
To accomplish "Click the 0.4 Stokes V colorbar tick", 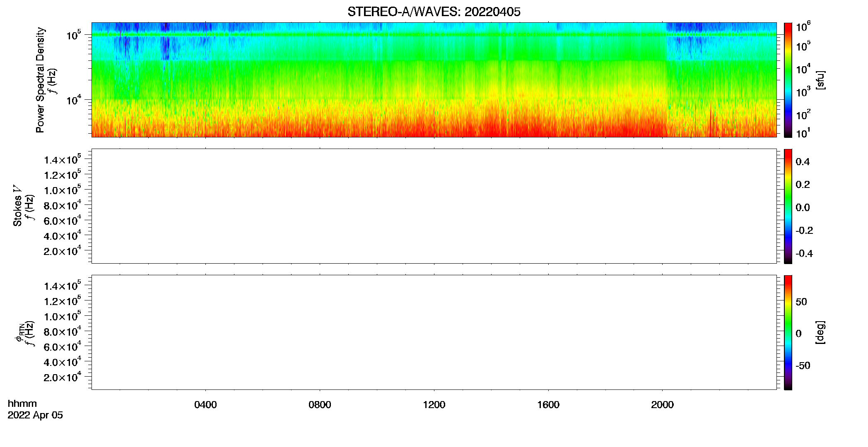I will (x=803, y=162).
